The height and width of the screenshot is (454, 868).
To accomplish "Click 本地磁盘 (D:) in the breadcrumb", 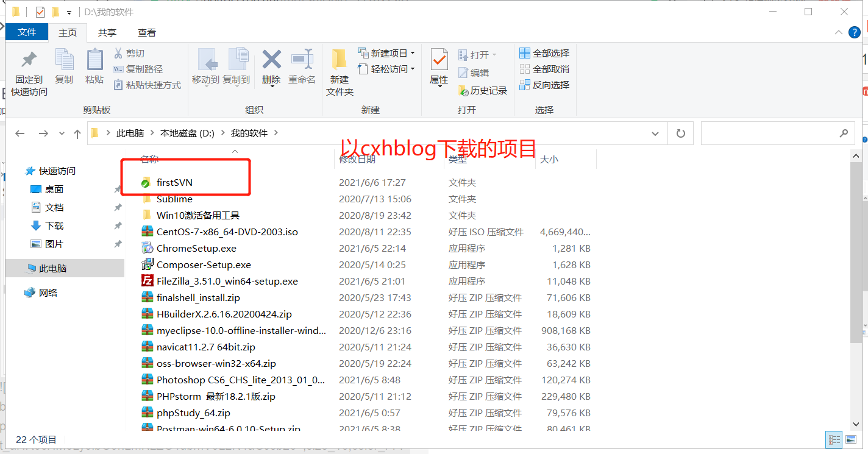I will (187, 133).
